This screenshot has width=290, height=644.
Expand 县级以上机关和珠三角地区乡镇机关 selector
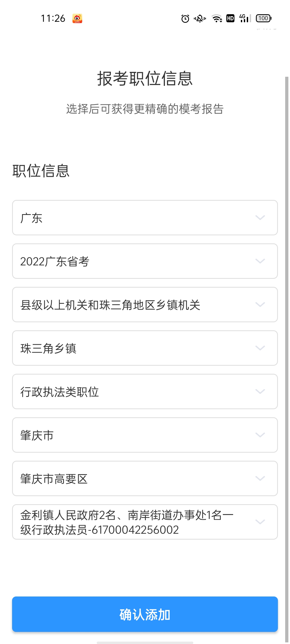click(x=145, y=305)
